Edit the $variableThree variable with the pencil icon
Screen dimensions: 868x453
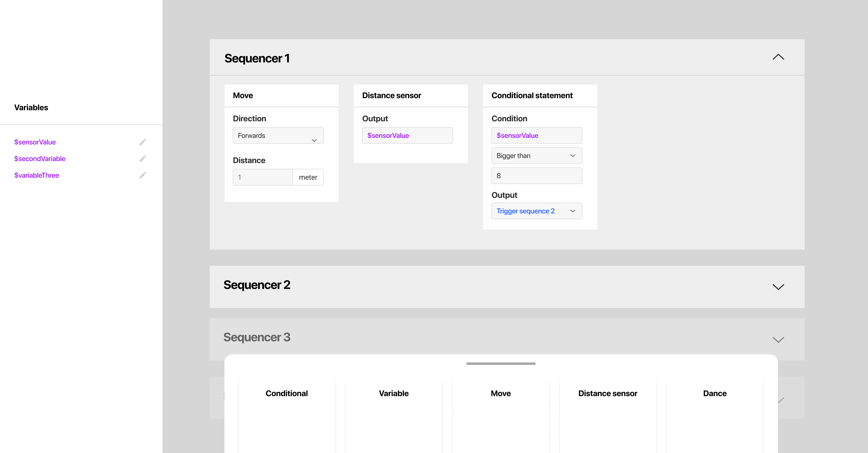click(143, 175)
